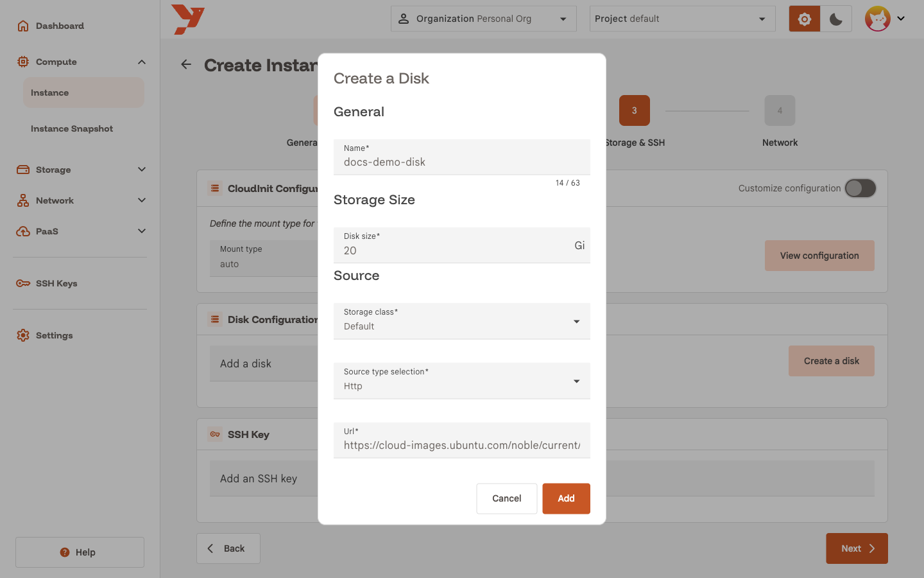
Task: Click the disk Name input field
Action: [462, 157]
